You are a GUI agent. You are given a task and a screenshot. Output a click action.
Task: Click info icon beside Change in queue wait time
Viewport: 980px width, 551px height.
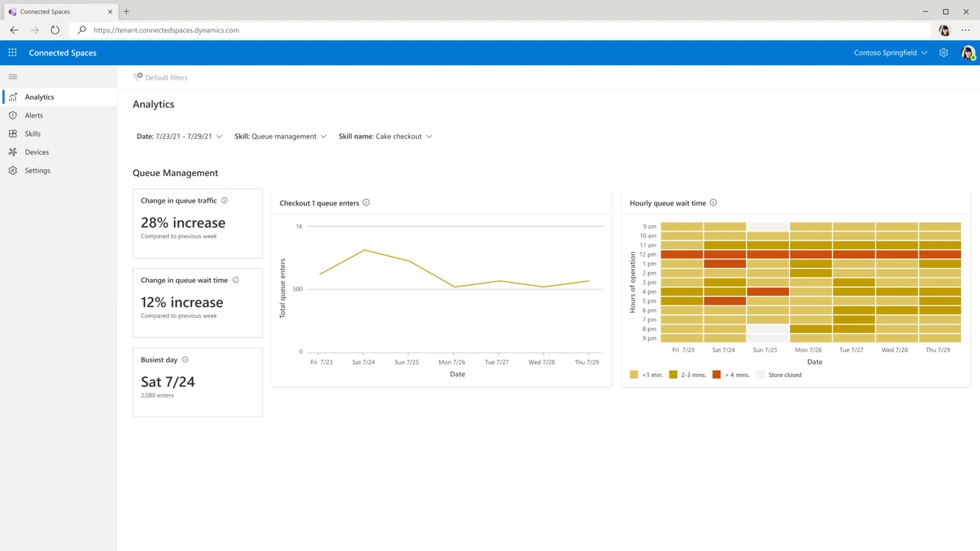click(235, 280)
